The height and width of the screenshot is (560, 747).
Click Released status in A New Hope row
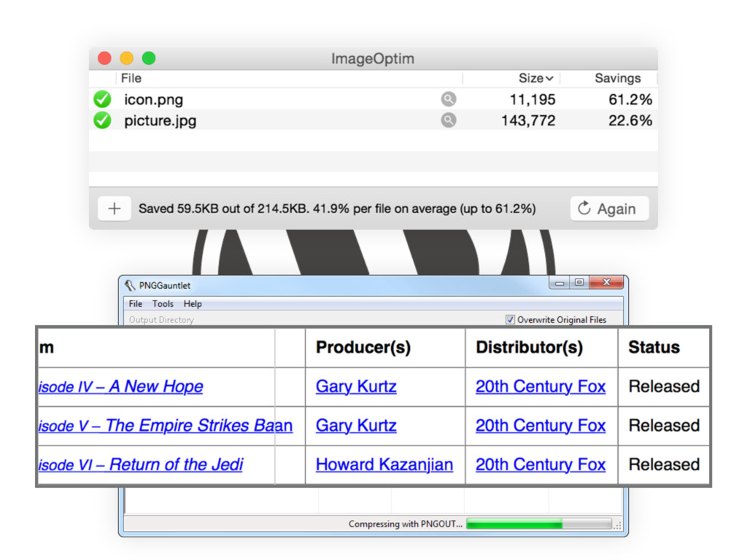[664, 386]
